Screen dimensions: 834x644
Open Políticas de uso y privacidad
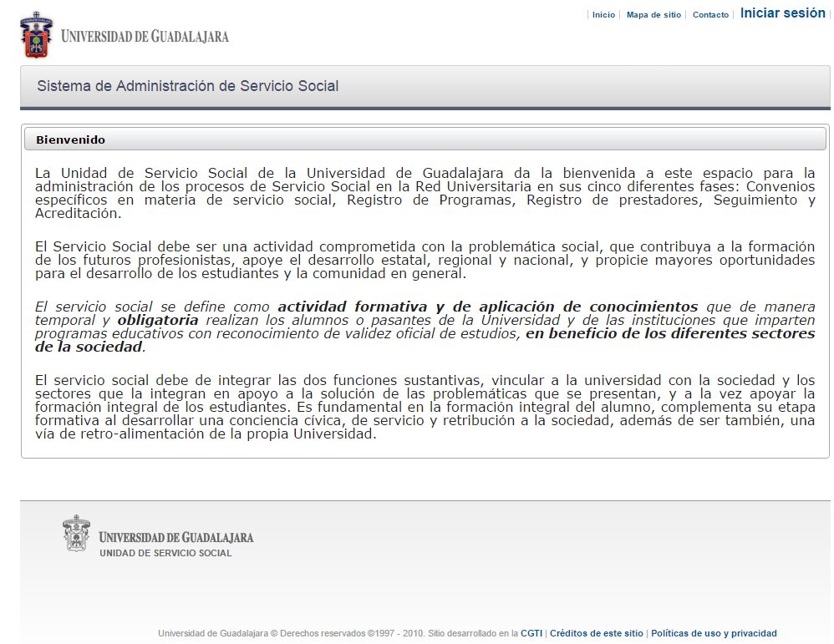click(x=714, y=633)
